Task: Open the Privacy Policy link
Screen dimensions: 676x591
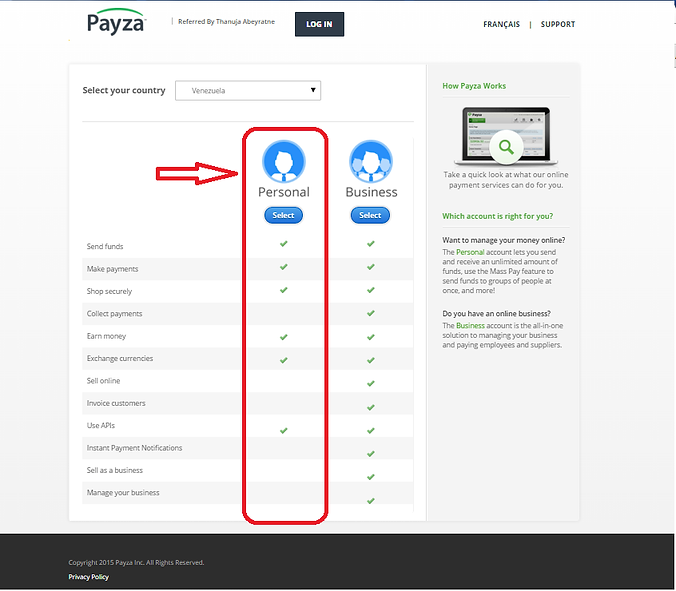Action: (88, 577)
